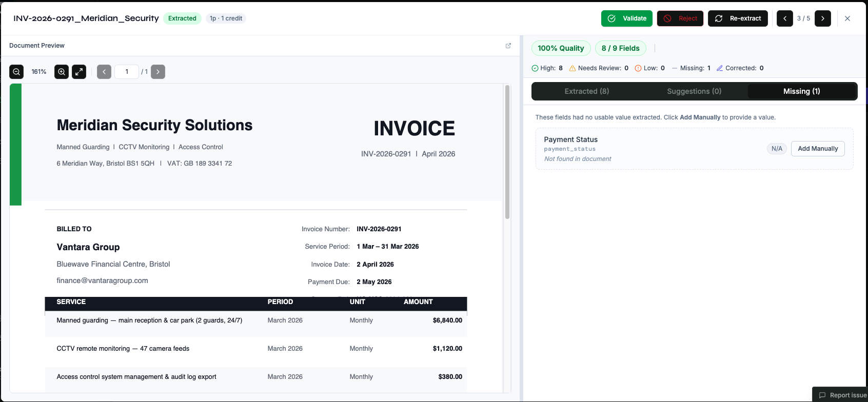Click the 3 / 5 document counter
Screen dimensions: 868x402
[x=803, y=18]
